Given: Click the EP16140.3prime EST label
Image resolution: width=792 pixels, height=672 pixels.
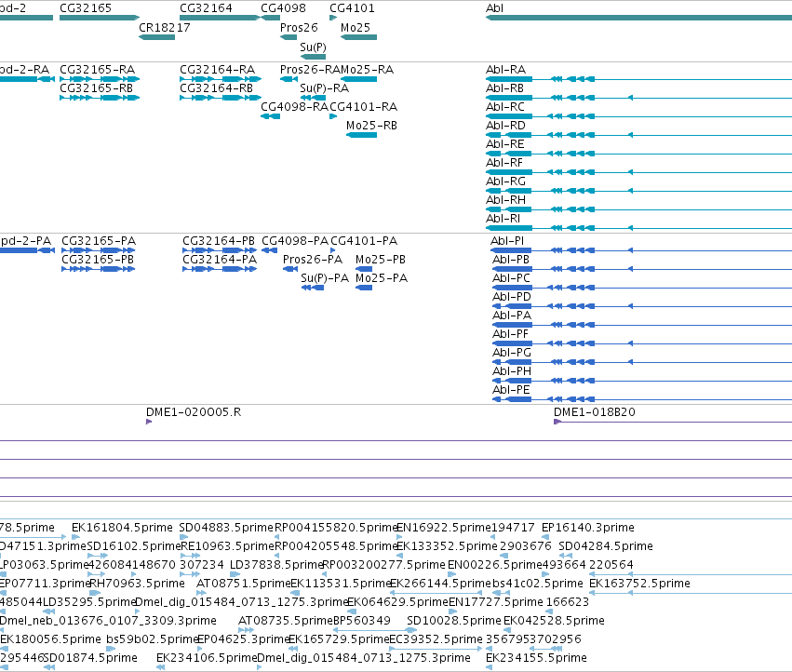Looking at the screenshot, I should click(588, 528).
